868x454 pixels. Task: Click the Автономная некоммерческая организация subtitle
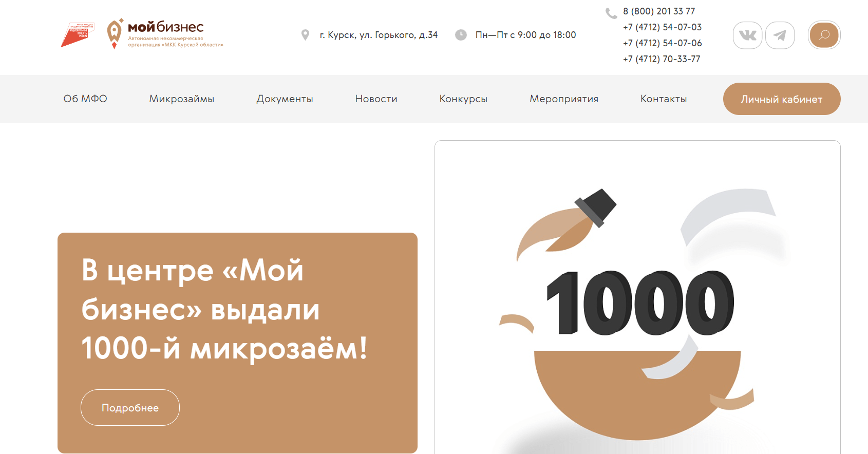(x=176, y=42)
